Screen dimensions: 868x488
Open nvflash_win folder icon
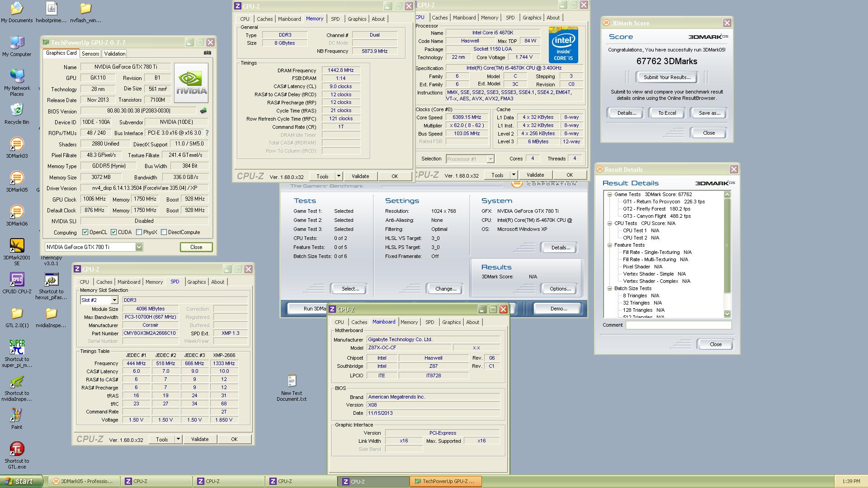[x=85, y=12]
